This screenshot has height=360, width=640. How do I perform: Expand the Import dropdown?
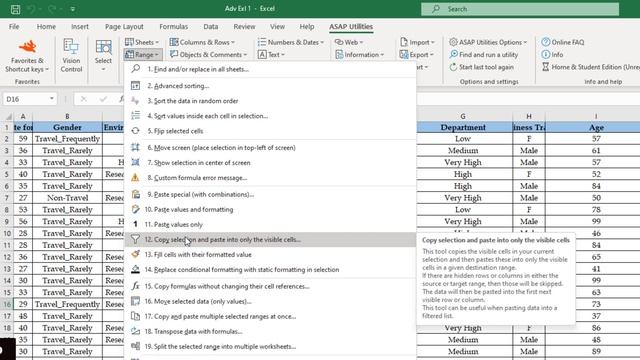click(417, 42)
